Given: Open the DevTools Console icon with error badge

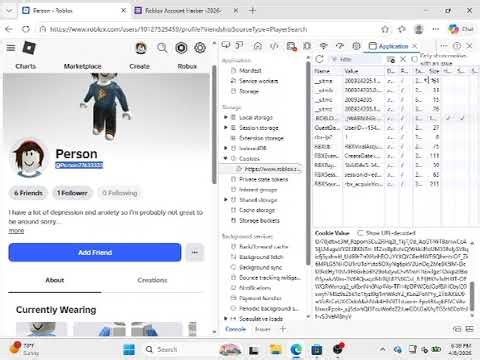Looking at the screenshot, I should click(291, 46).
